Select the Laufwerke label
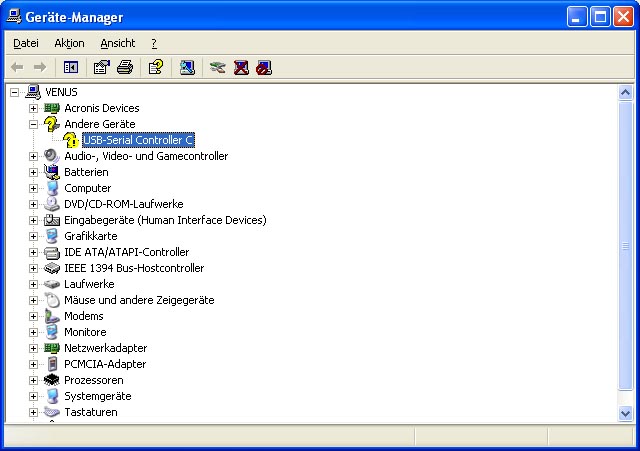The width and height of the screenshot is (640, 451). tap(89, 284)
